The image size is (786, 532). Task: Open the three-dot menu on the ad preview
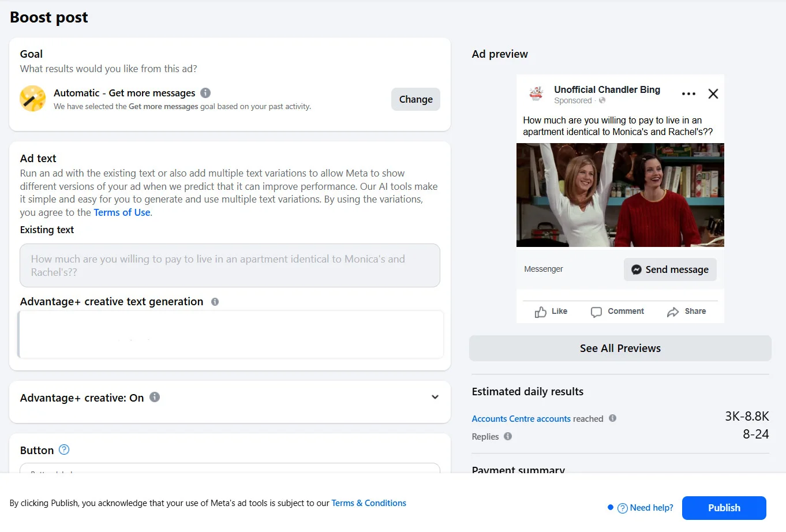tap(688, 93)
